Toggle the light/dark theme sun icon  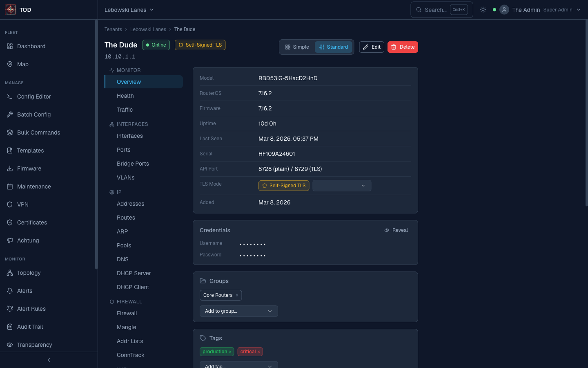click(x=483, y=10)
